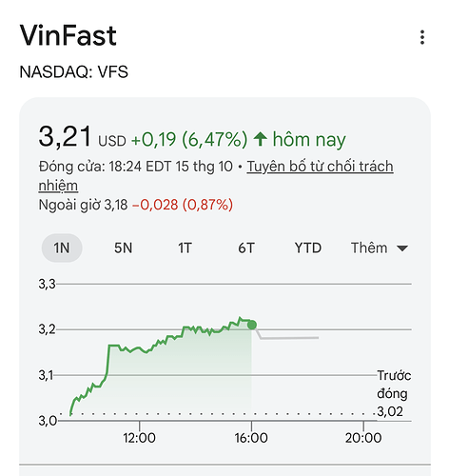
Task: Click the 3,21 USD price value
Action: pos(82,137)
